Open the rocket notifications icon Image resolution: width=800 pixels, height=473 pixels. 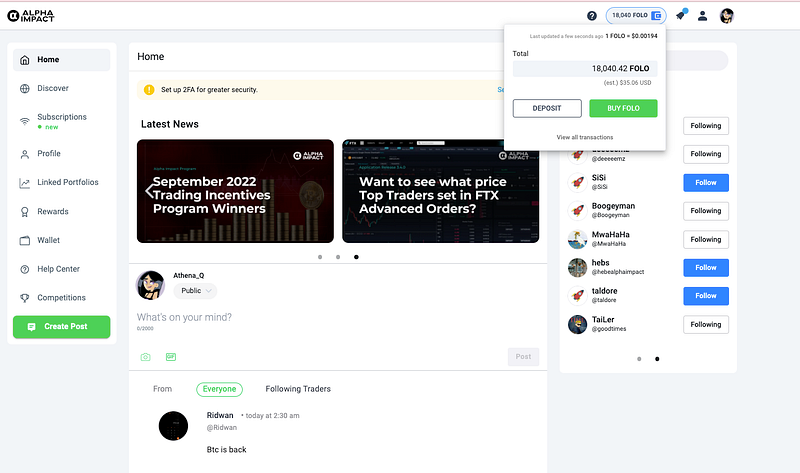pyautogui.click(x=681, y=15)
